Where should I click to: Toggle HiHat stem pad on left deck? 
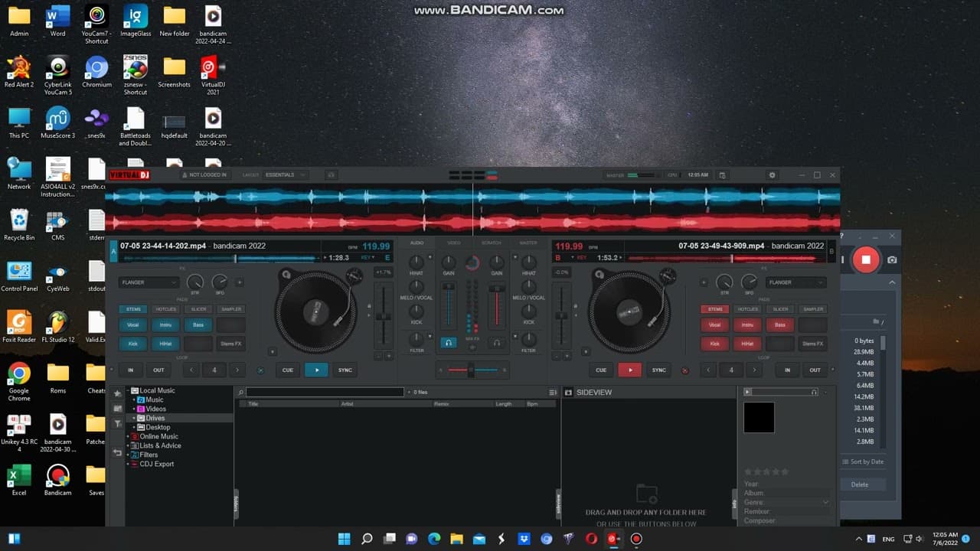click(x=166, y=344)
